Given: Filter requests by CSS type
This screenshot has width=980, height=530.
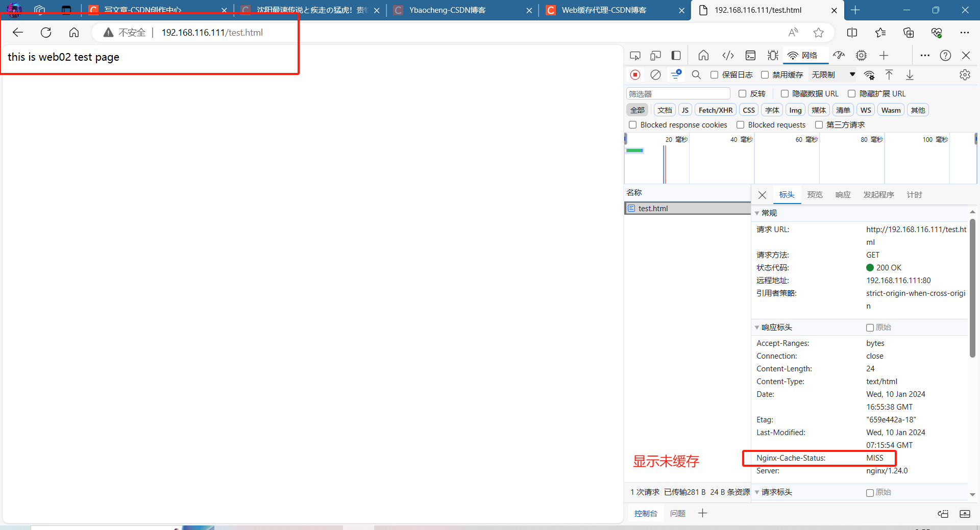Looking at the screenshot, I should [749, 110].
